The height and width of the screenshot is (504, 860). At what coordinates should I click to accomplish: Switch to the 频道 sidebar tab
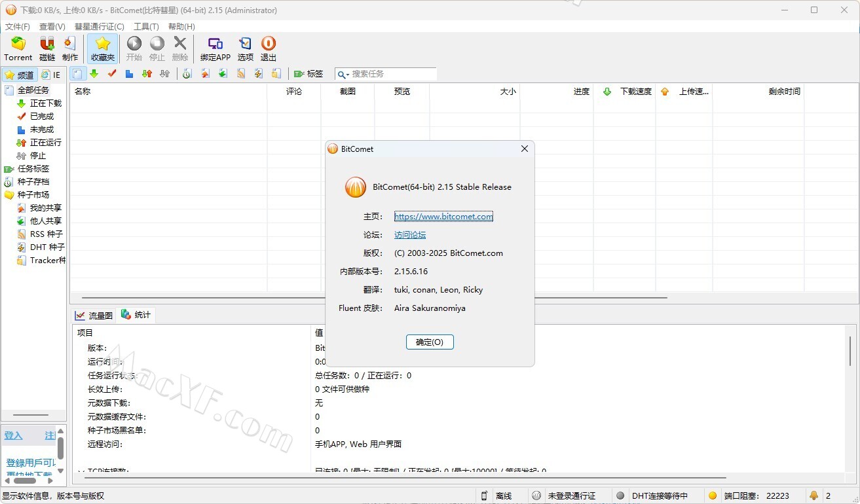point(19,75)
